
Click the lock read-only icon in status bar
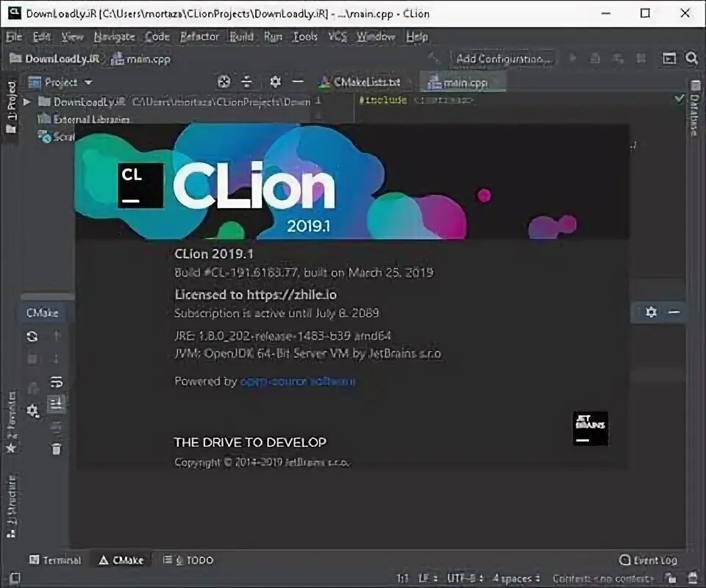(671, 578)
